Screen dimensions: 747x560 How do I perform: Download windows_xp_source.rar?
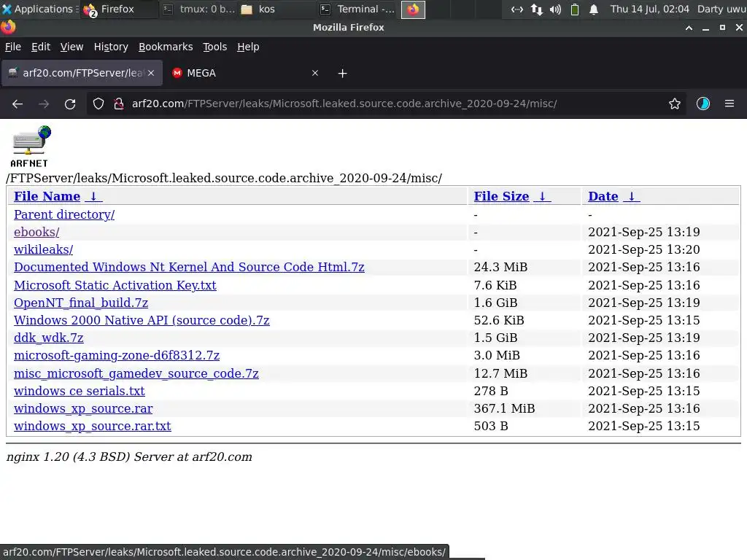[x=83, y=408]
